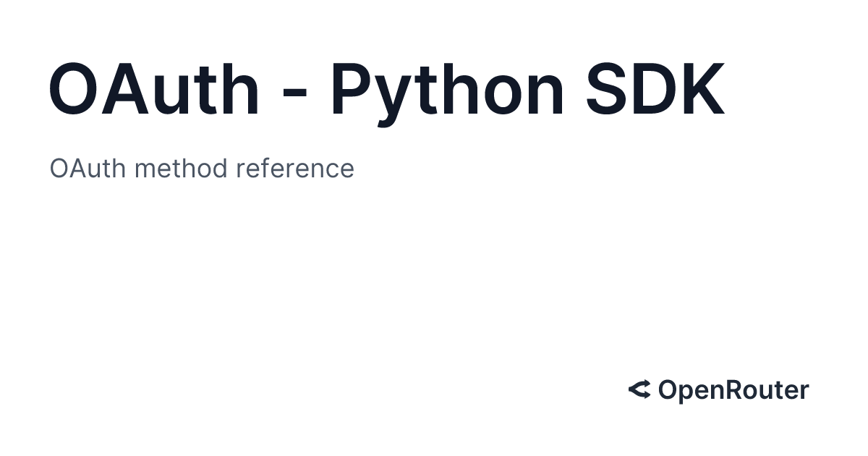Select the "OAuth method reference" subtitle

(x=202, y=169)
